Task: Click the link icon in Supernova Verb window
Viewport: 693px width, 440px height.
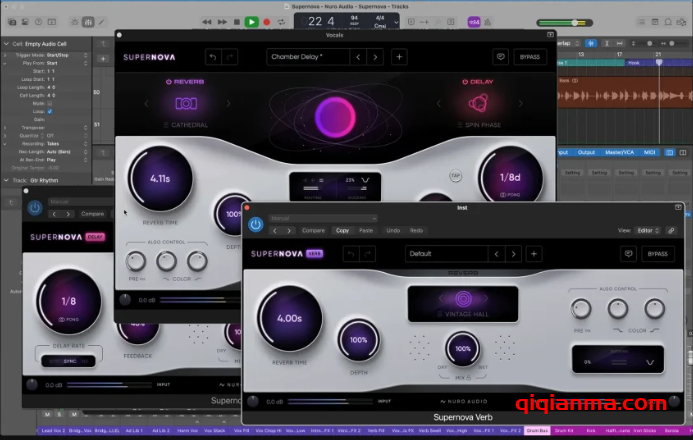Action: pos(671,231)
